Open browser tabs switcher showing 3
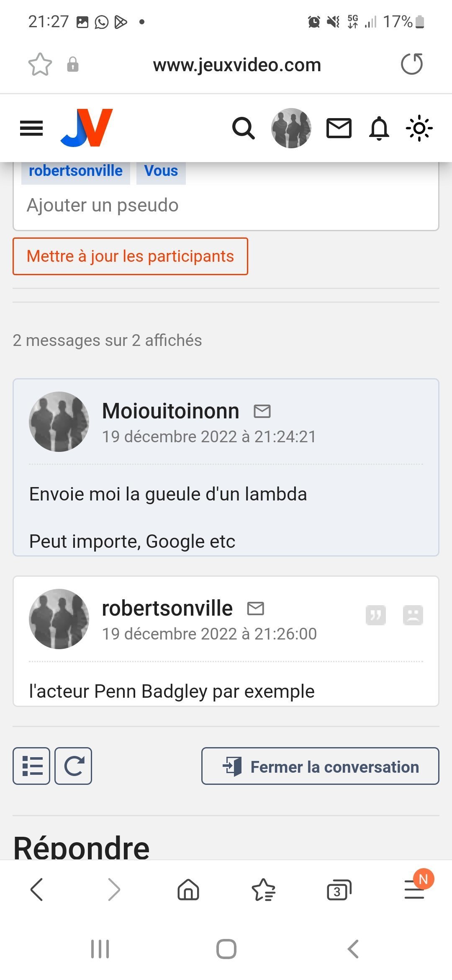The width and height of the screenshot is (452, 980). click(339, 890)
